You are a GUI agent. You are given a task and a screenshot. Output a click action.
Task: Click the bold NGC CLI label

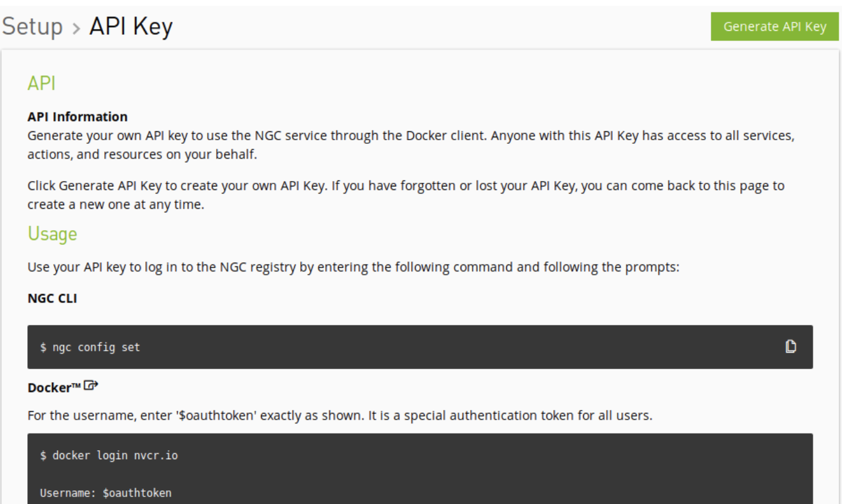tap(52, 298)
